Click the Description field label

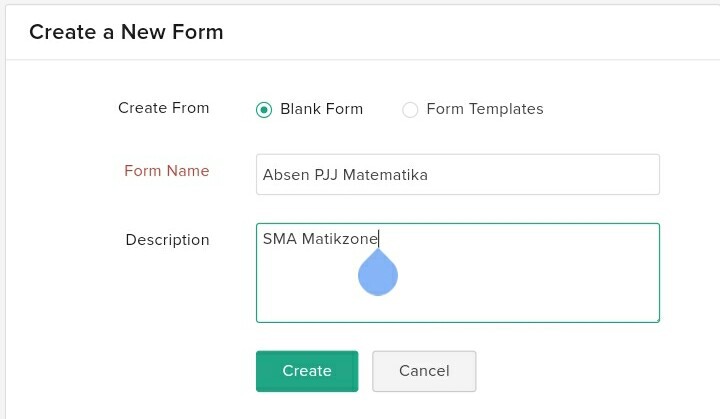click(167, 240)
